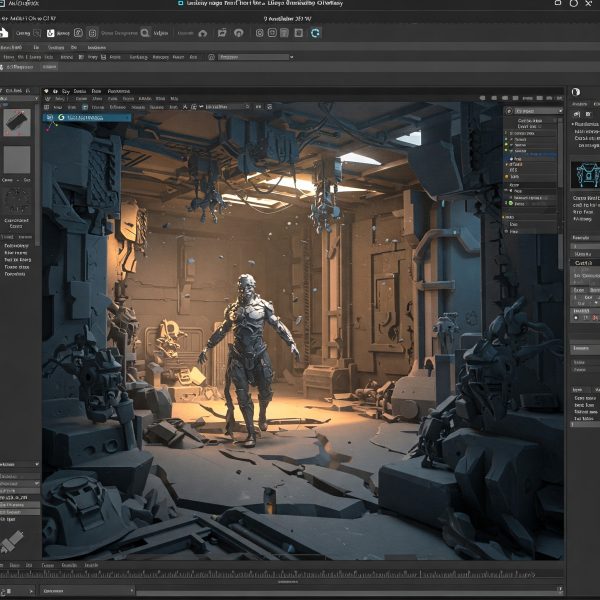Select the blue highlighted row at the viewport top-left
This screenshot has width=600, height=600.
tap(88, 117)
